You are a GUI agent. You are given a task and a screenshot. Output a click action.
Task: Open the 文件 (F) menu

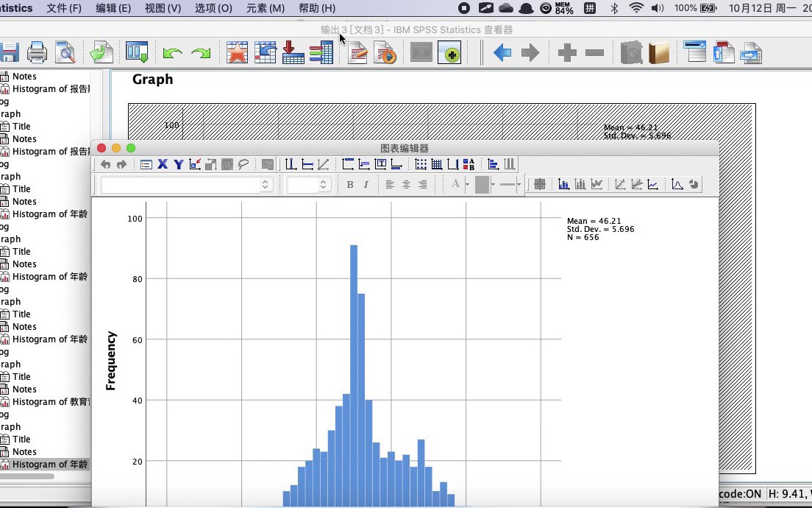tap(64, 8)
